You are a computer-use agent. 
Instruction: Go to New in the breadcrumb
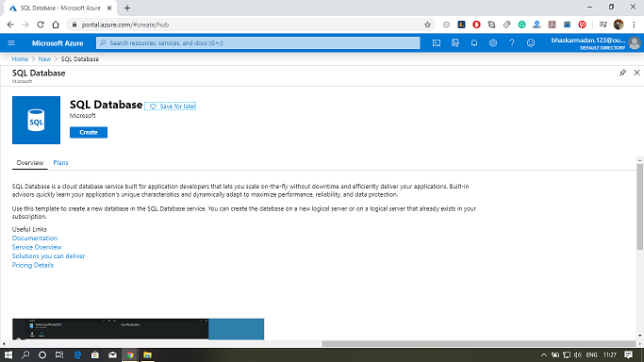[44, 59]
